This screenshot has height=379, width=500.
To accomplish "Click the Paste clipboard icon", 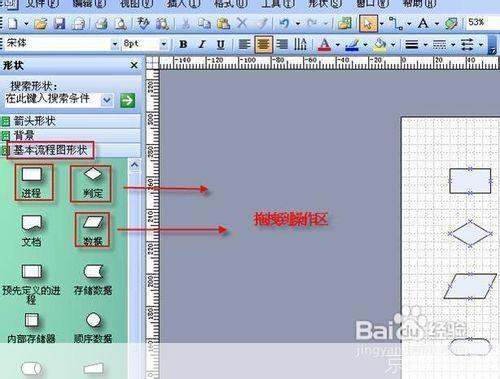I will click(223, 23).
